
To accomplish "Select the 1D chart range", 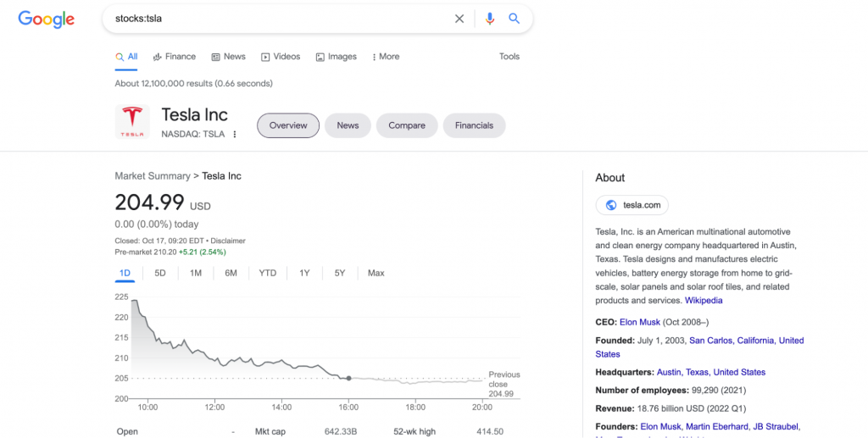I will click(125, 273).
